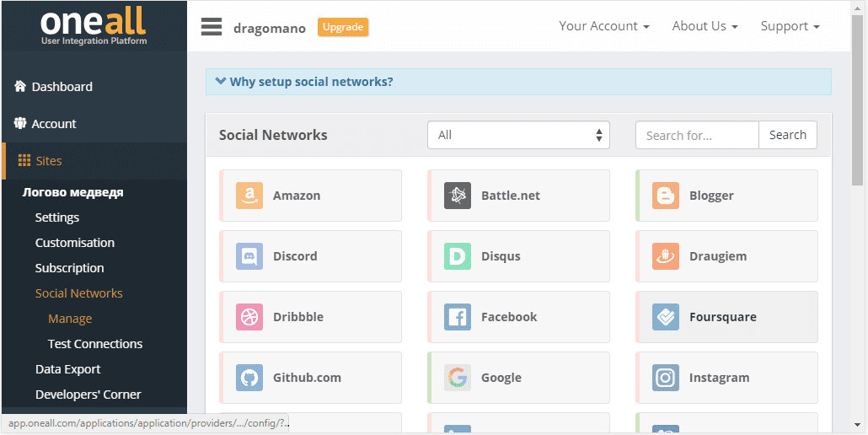
Task: Click the Blogger icon
Action: pos(666,196)
